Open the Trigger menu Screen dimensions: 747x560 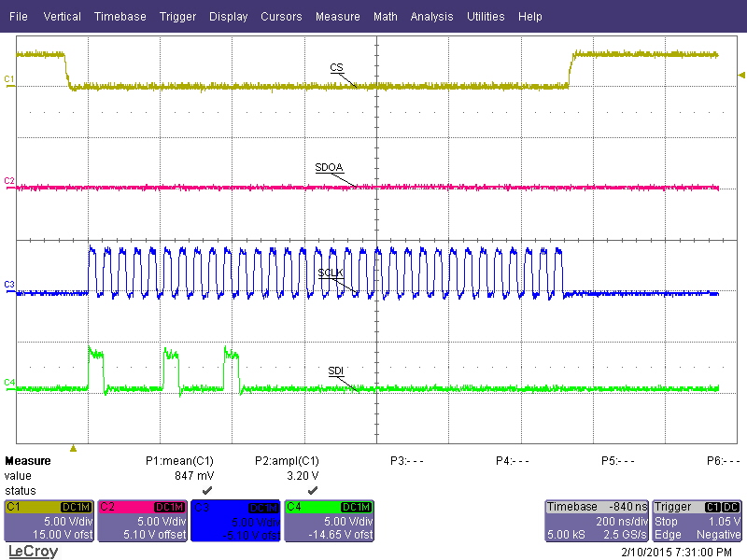click(x=177, y=16)
